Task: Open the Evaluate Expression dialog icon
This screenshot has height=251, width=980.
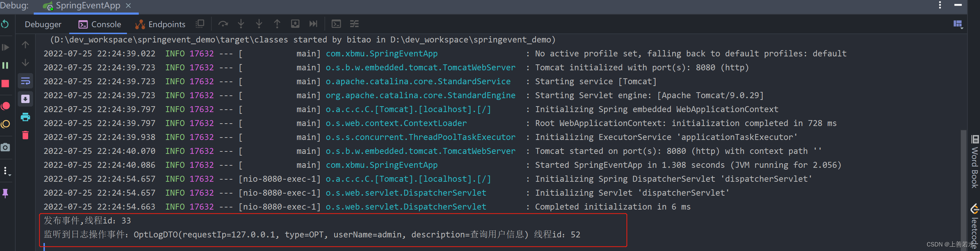Action: click(336, 24)
